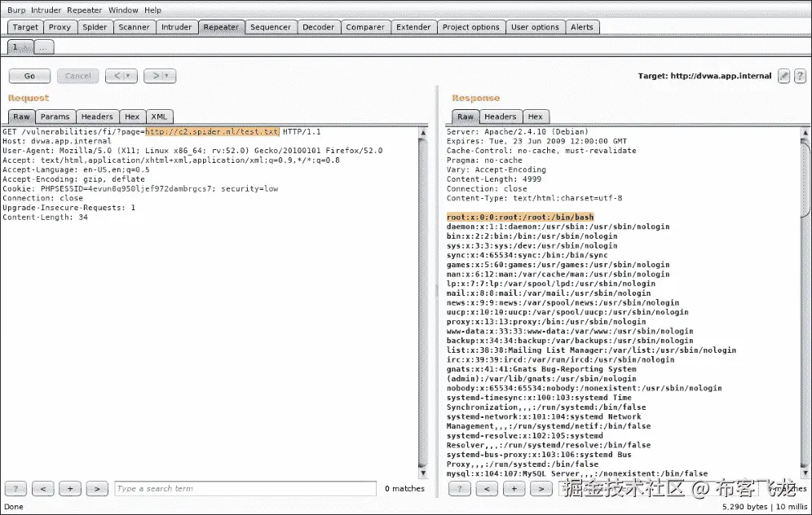812x515 pixels.
Task: Select the response Raw tab
Action: (x=466, y=117)
